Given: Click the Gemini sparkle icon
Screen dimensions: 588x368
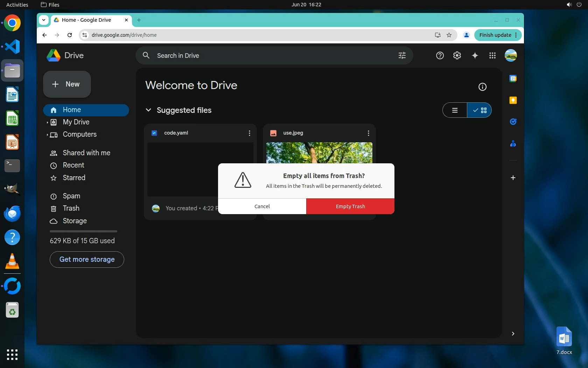Looking at the screenshot, I should click(475, 55).
